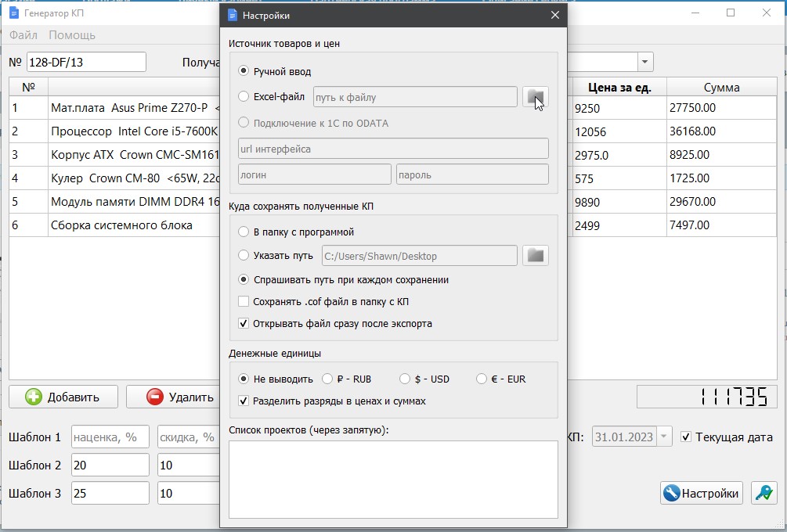Open the Файл menu
This screenshot has height=532, width=787.
click(x=23, y=35)
